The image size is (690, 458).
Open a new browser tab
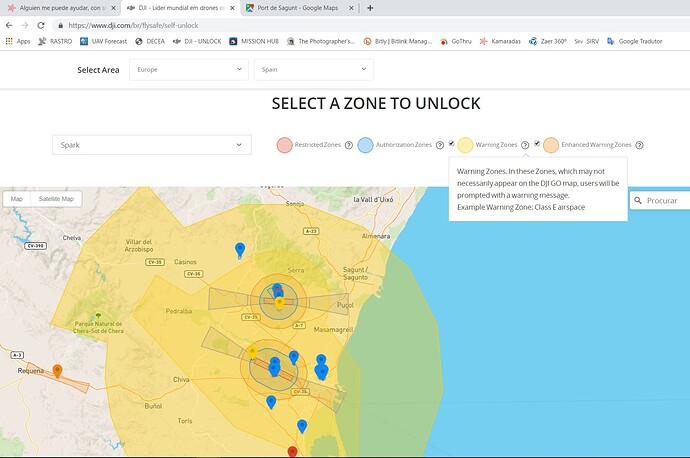[x=370, y=8]
